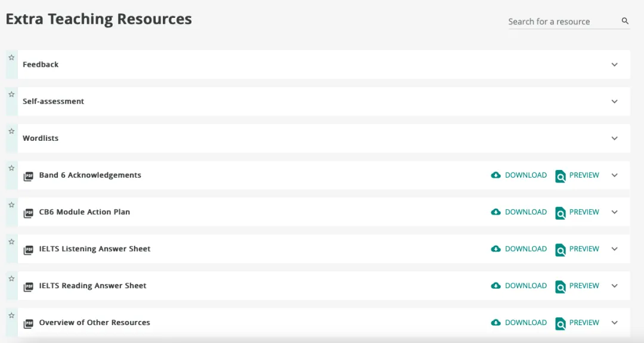Mark Wordlists as favorite with star
The width and height of the screenshot is (644, 343).
click(x=11, y=131)
